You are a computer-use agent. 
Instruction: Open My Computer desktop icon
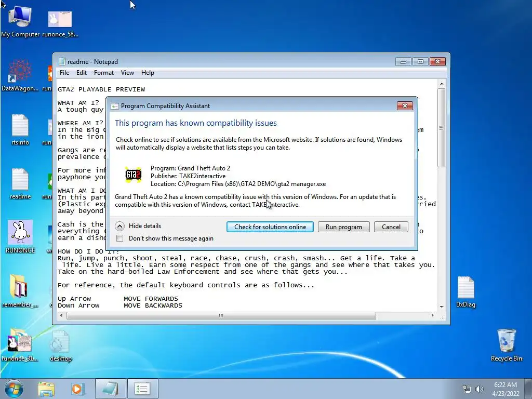click(20, 20)
